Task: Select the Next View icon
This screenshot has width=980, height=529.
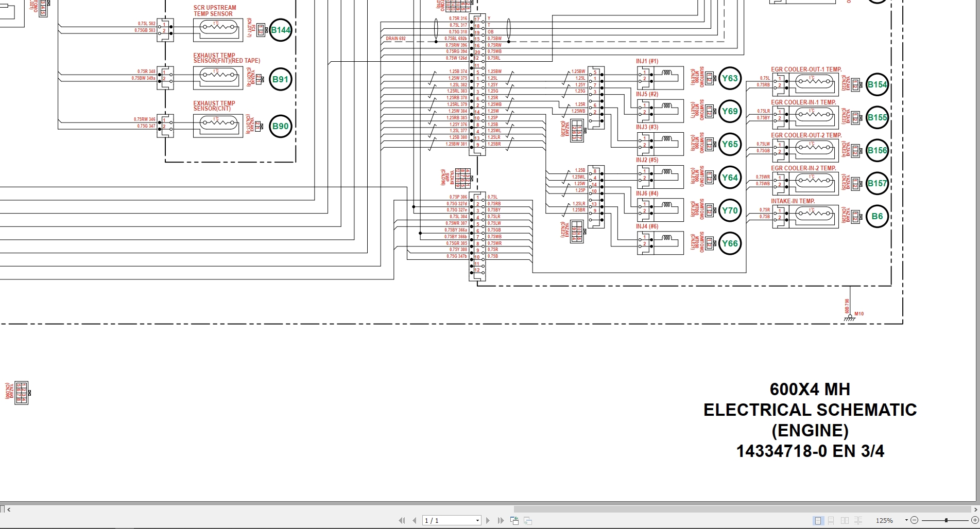Action: point(527,520)
